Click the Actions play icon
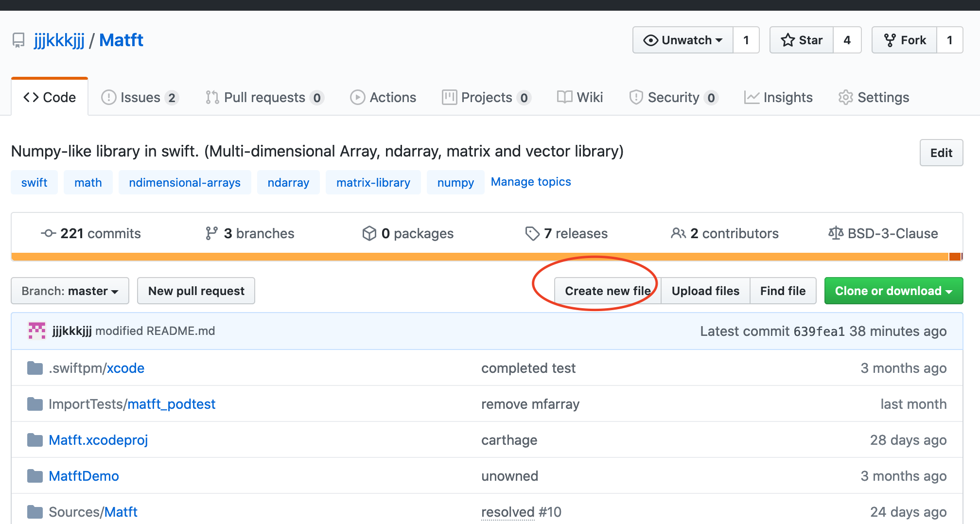The height and width of the screenshot is (524, 980). pos(357,97)
